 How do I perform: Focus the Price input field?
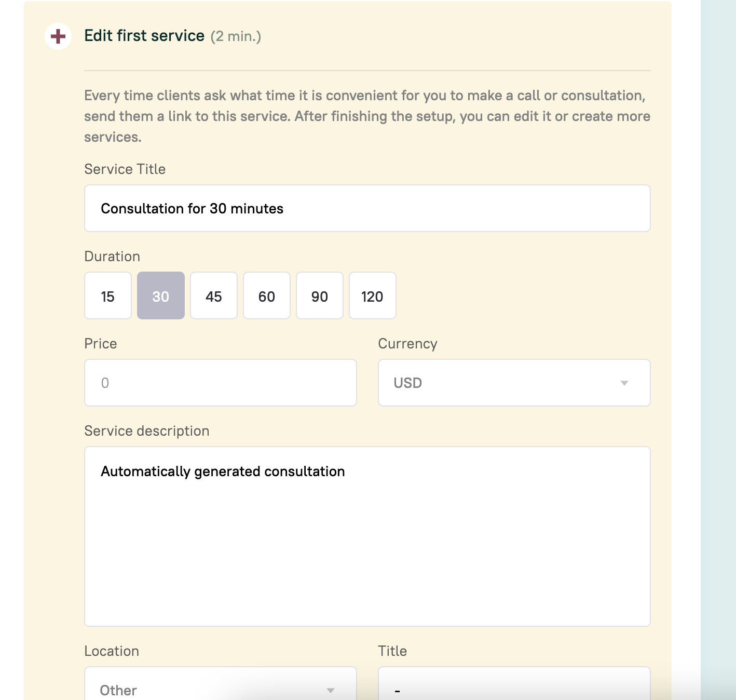(x=220, y=383)
